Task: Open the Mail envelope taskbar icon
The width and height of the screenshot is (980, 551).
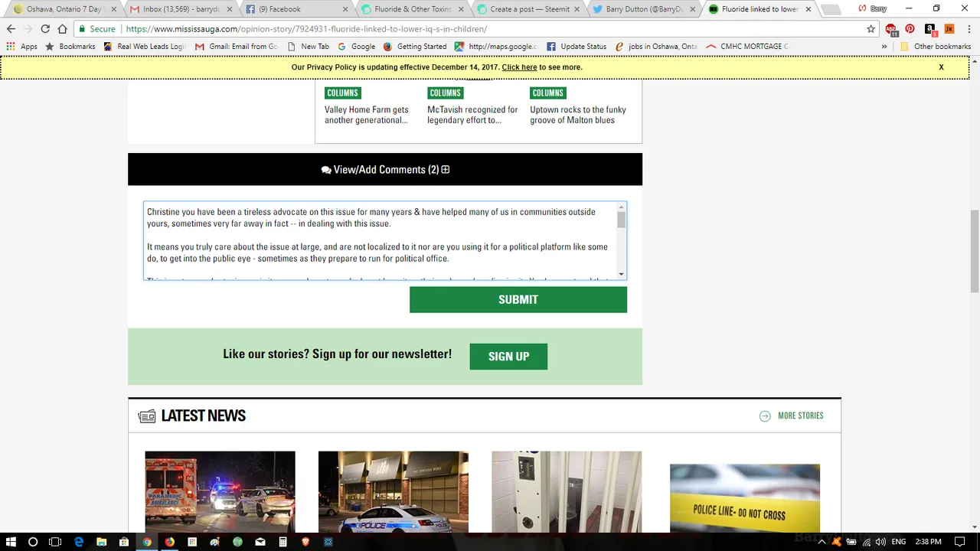Action: point(260,542)
